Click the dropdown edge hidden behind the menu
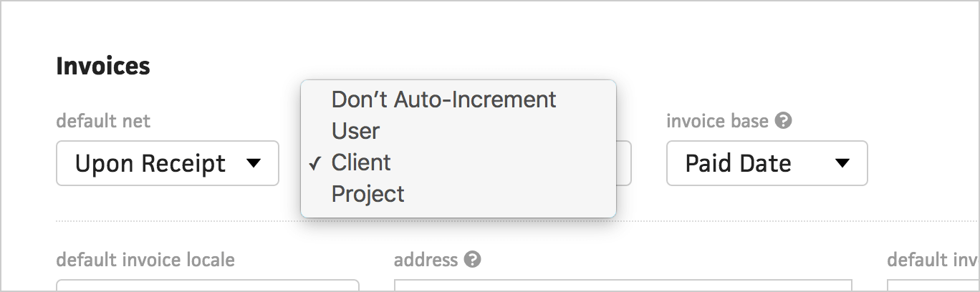The width and height of the screenshot is (980, 292). point(624,163)
